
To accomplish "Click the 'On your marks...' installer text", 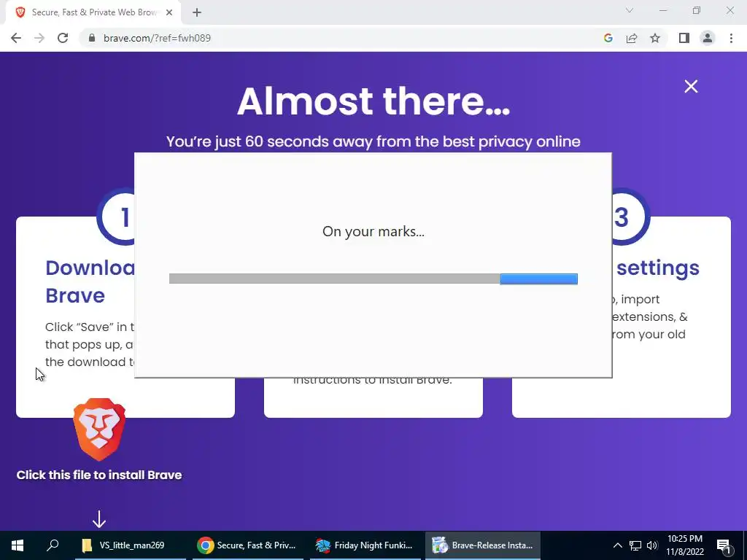I will (x=373, y=231).
